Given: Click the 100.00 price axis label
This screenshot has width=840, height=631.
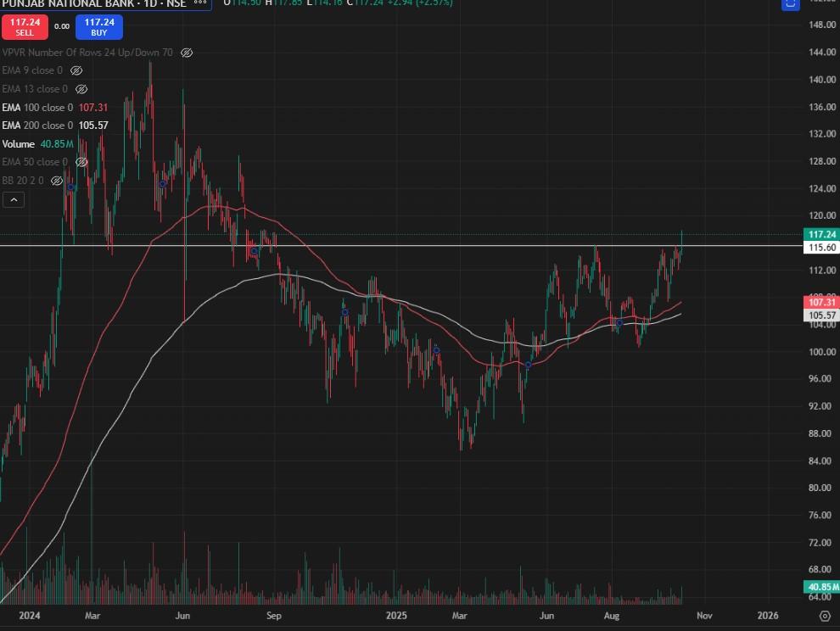Looking at the screenshot, I should (x=822, y=351).
